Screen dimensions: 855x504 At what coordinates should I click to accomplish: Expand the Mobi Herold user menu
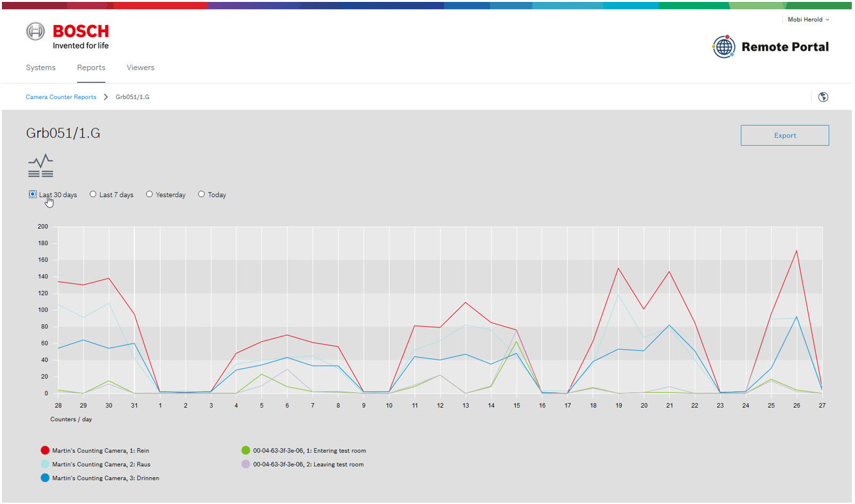click(x=808, y=20)
